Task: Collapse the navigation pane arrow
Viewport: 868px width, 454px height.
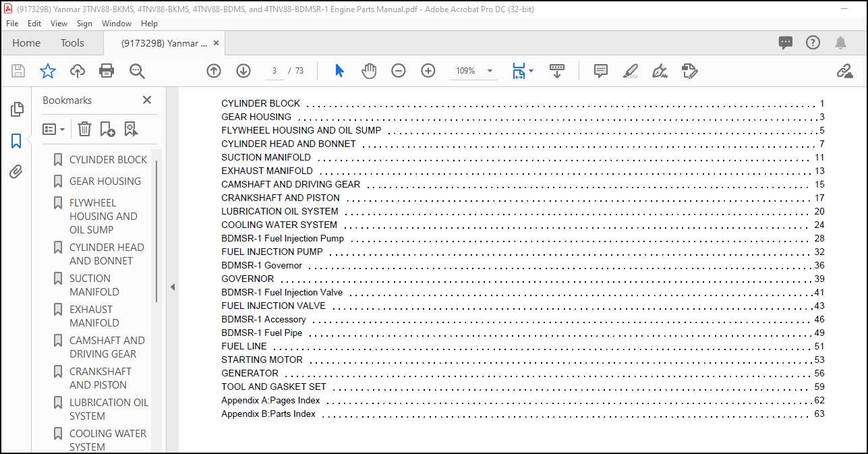Action: click(x=173, y=287)
